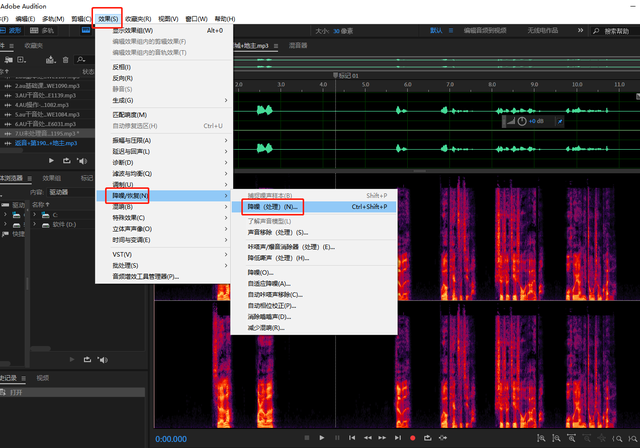Select 降噪（处理）(N)... menu item
The image size is (640, 448).
tap(314, 207)
